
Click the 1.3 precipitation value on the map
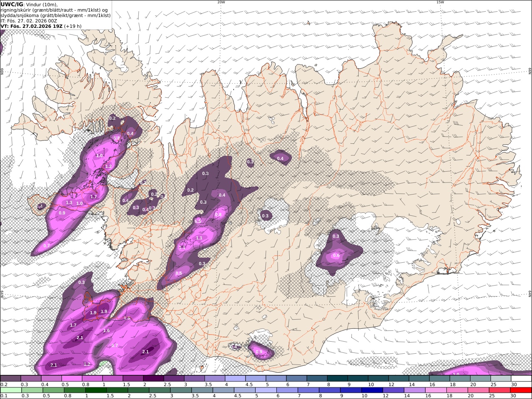point(69,203)
